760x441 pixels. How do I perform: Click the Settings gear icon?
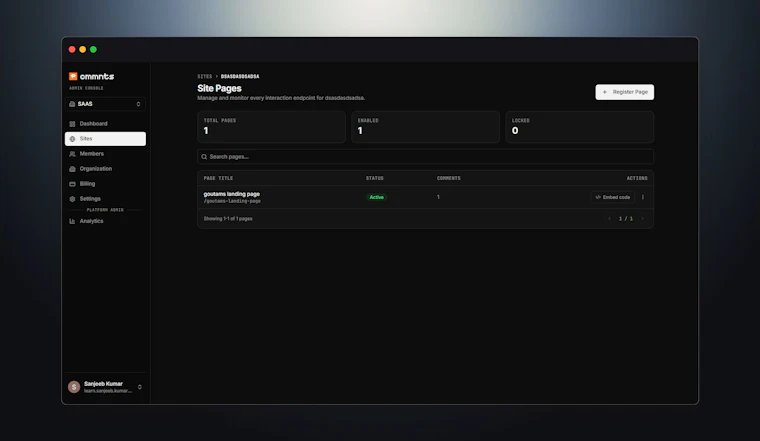[72, 199]
